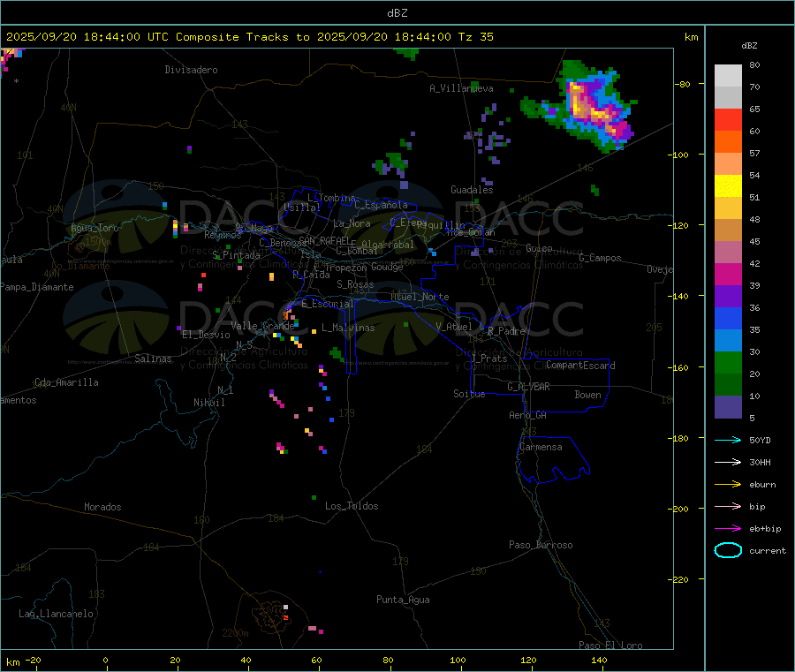This screenshot has width=795, height=672.
Task: Click the Pampa_Diamante map label
Action: pos(36,287)
